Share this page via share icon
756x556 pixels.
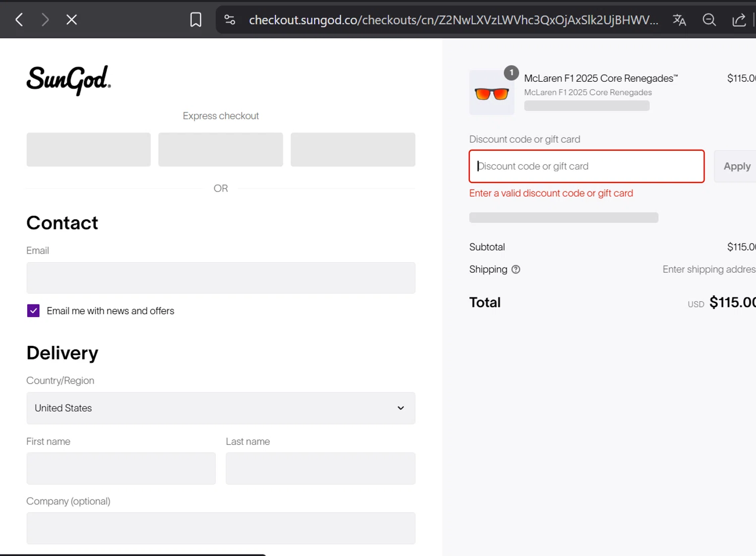coord(739,20)
